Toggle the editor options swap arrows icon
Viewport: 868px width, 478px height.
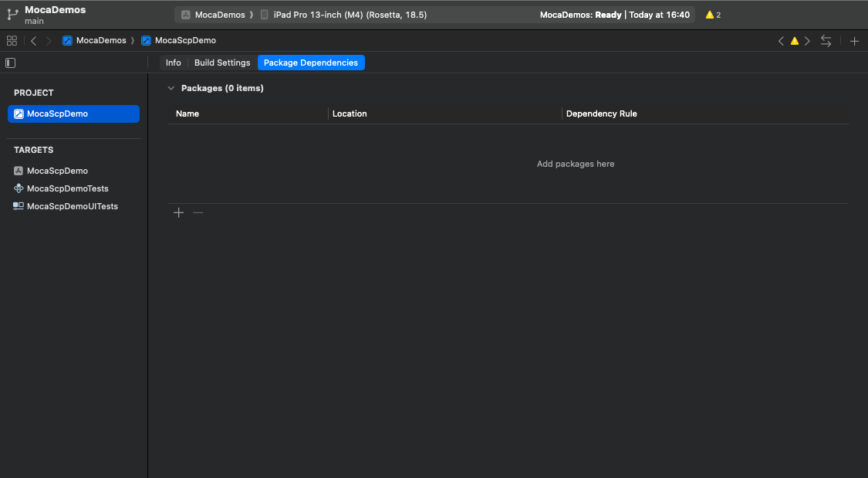[x=826, y=41]
